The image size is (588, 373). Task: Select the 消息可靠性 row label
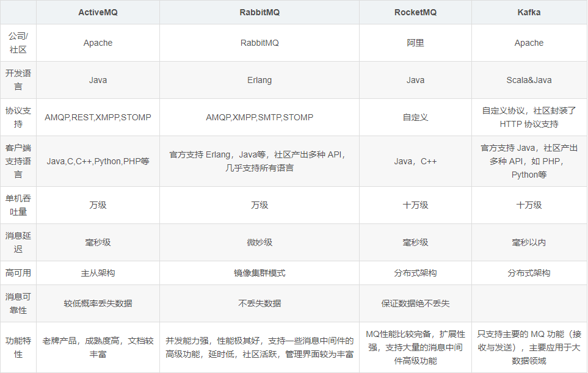click(18, 303)
